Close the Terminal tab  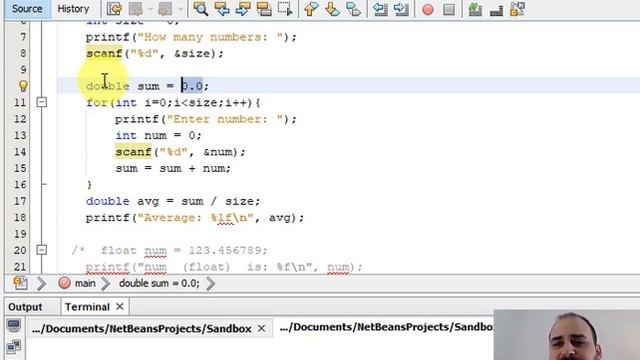[x=120, y=307]
